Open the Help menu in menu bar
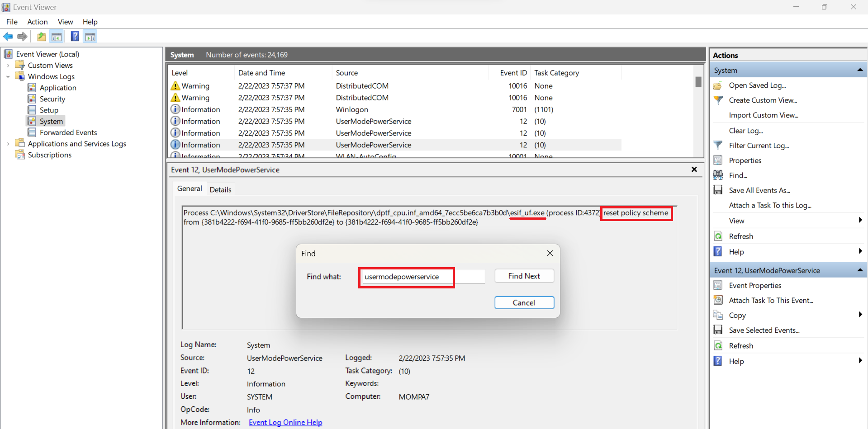 coord(90,22)
